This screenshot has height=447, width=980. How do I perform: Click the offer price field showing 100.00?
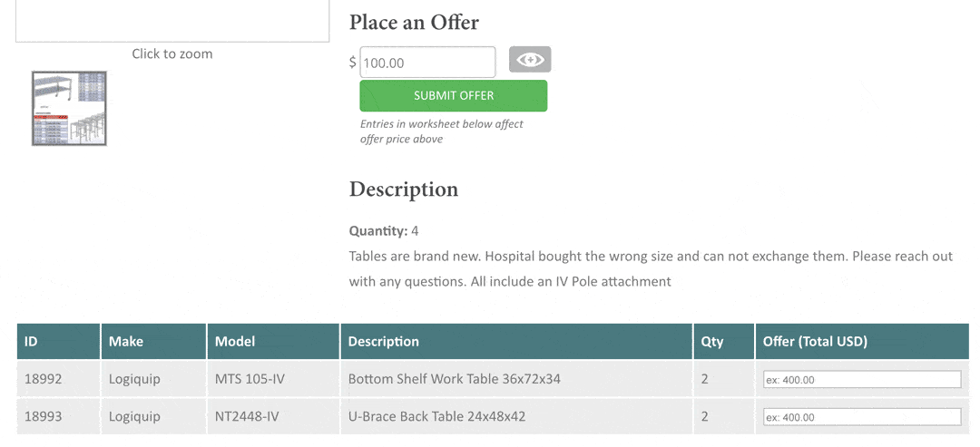pos(427,63)
